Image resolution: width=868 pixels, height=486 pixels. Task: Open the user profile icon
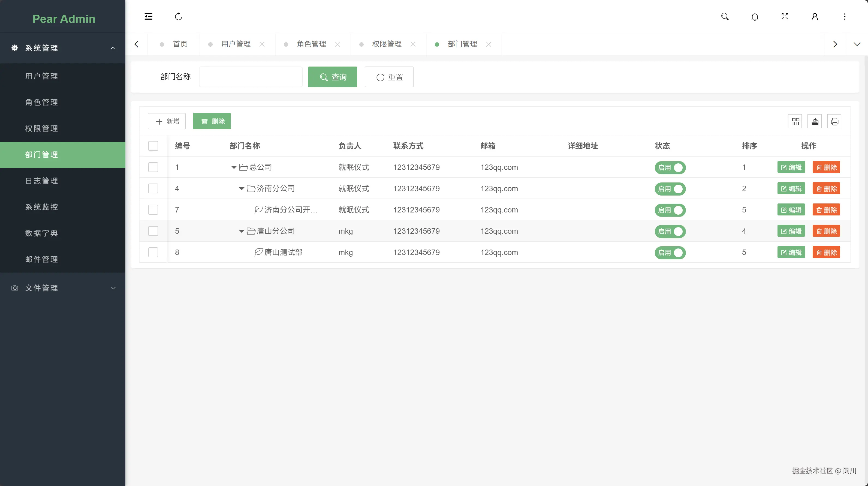(815, 17)
